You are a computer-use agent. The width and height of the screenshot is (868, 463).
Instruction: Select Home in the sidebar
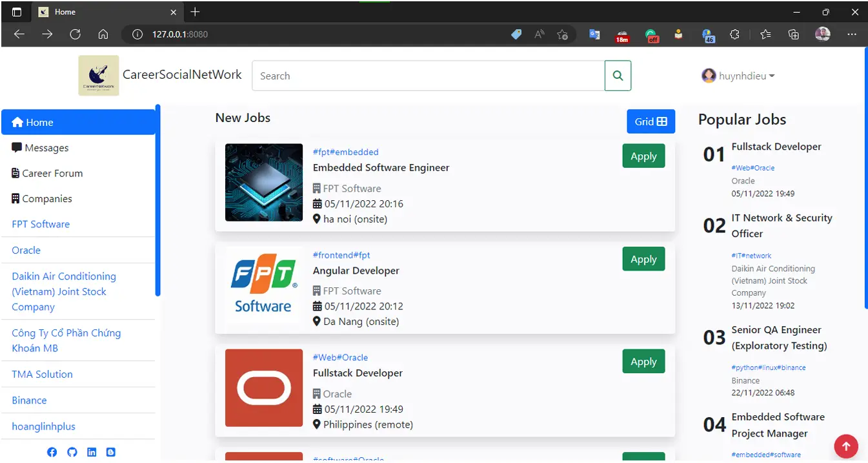pyautogui.click(x=78, y=122)
